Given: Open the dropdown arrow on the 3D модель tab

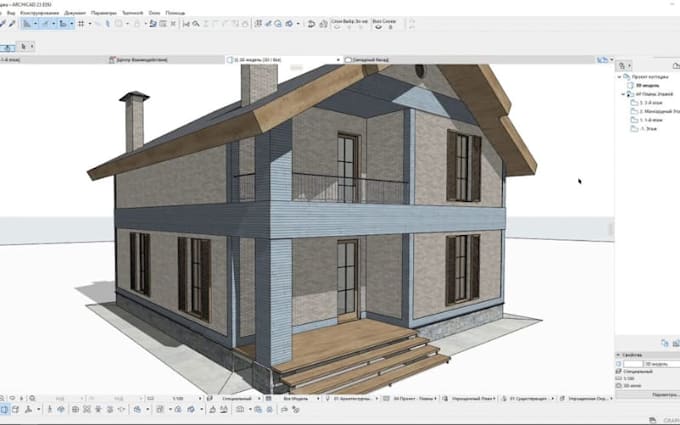Looking at the screenshot, I should coord(338,60).
